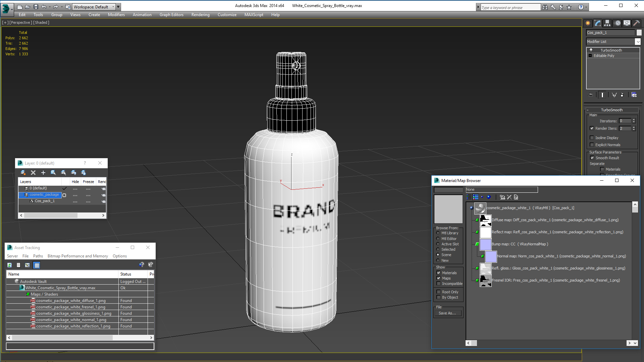The width and height of the screenshot is (644, 362).
Task: Click the Save File floppy icon
Action: [36, 7]
